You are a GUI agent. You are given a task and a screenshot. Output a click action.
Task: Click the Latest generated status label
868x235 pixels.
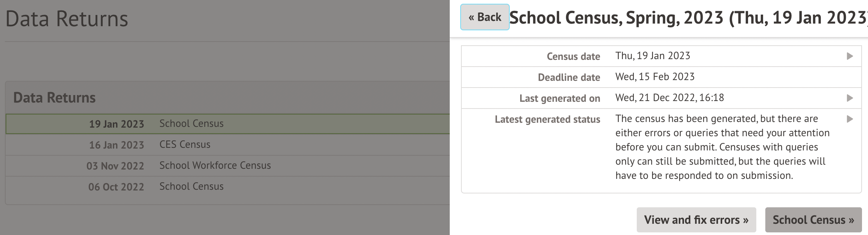(x=547, y=119)
